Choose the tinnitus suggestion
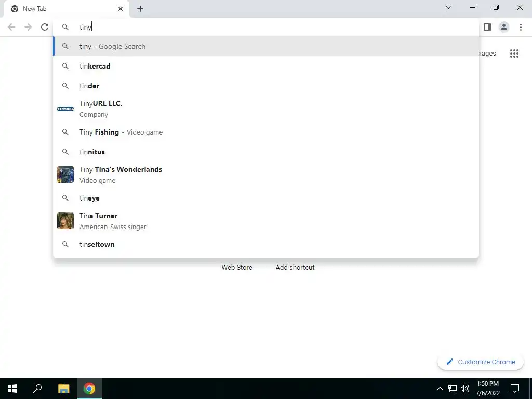The height and width of the screenshot is (399, 532). click(x=266, y=152)
